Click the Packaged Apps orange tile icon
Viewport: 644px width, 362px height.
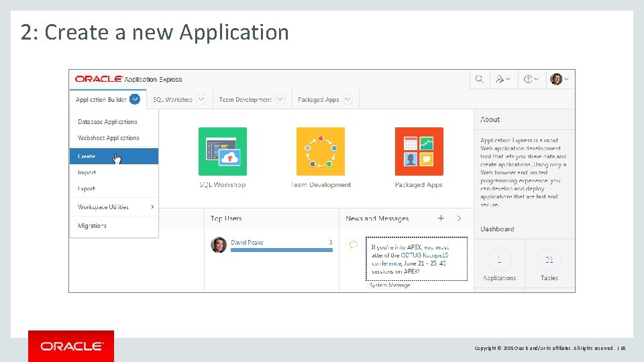pyautogui.click(x=419, y=152)
